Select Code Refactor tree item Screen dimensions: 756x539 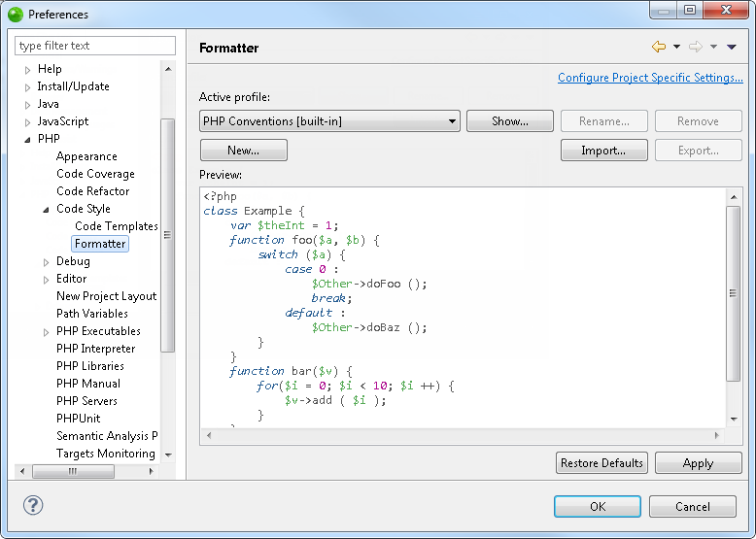92,190
